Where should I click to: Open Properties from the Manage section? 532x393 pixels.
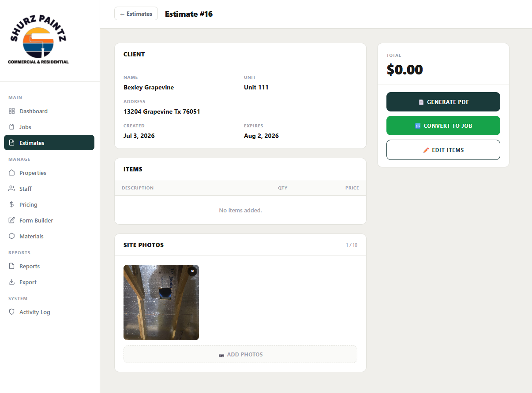[x=49, y=173]
